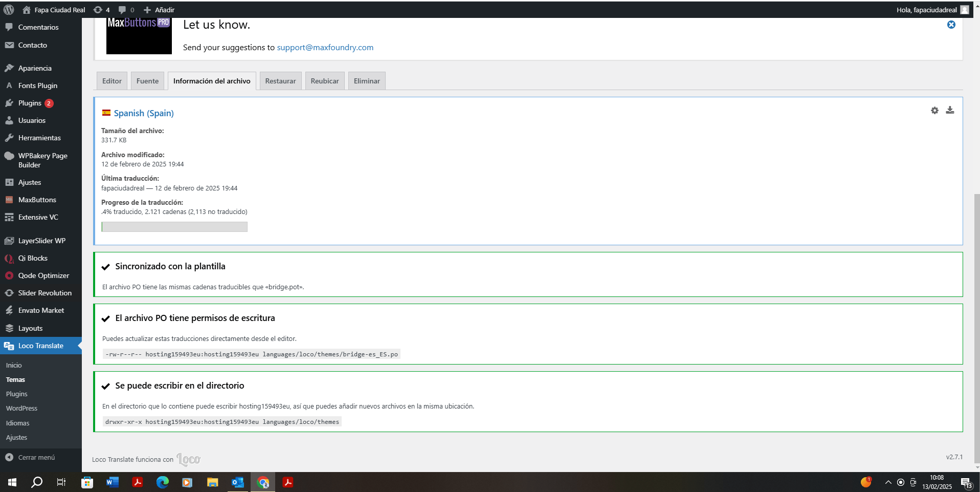980x492 pixels.
Task: Open the Windows Start menu
Action: tap(12, 482)
